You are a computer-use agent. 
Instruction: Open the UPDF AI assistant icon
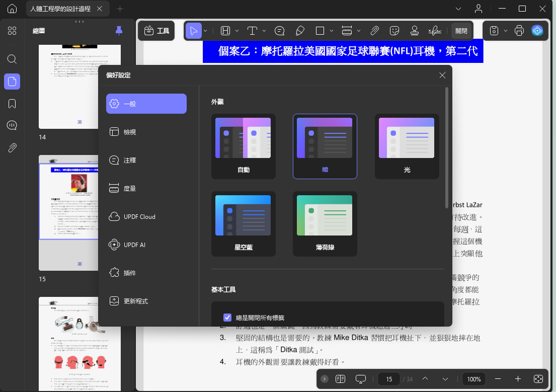click(537, 31)
